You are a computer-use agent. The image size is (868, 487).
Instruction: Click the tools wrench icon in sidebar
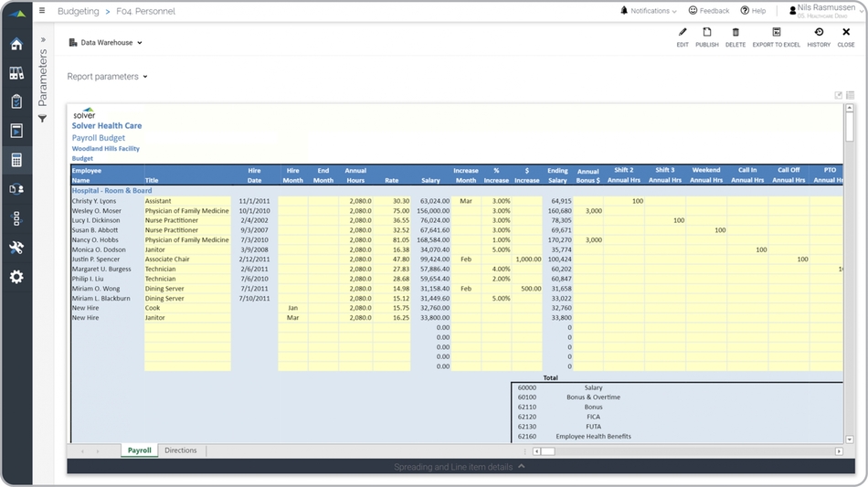coord(16,248)
